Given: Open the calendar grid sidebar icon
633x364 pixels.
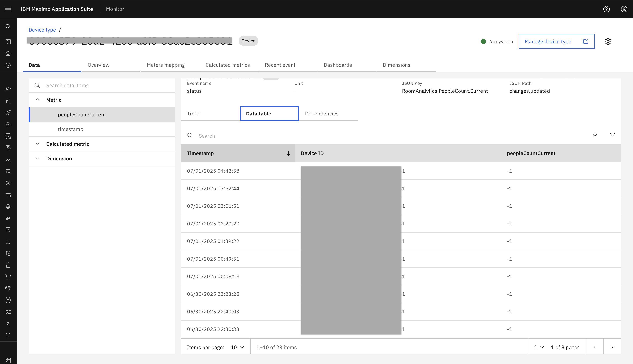Looking at the screenshot, I should [x=8, y=218].
